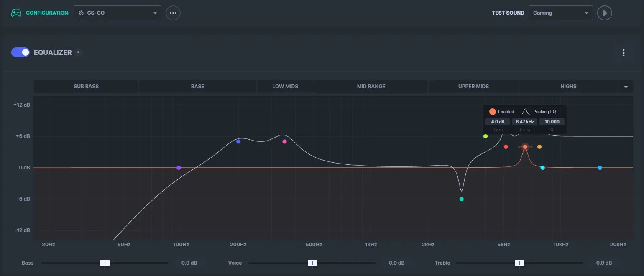
Task: Switch to the SUB BASS band tab
Action: 86,87
